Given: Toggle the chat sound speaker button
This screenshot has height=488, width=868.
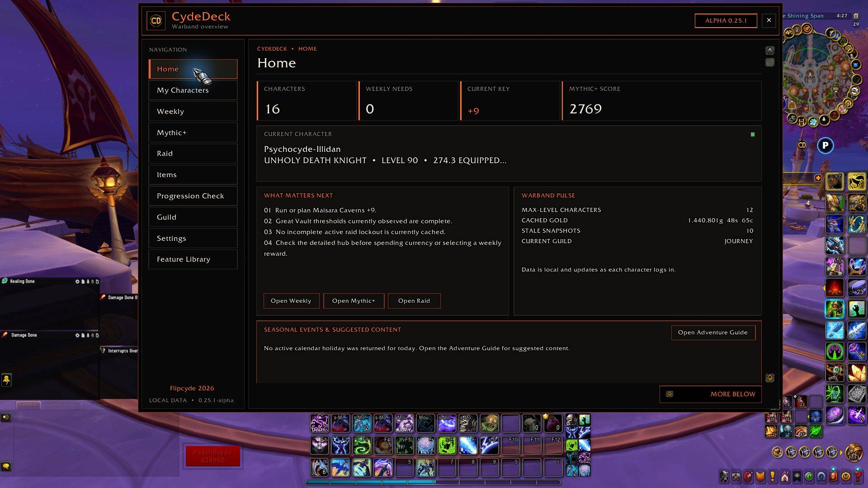Looking at the screenshot, I should coord(6,417).
